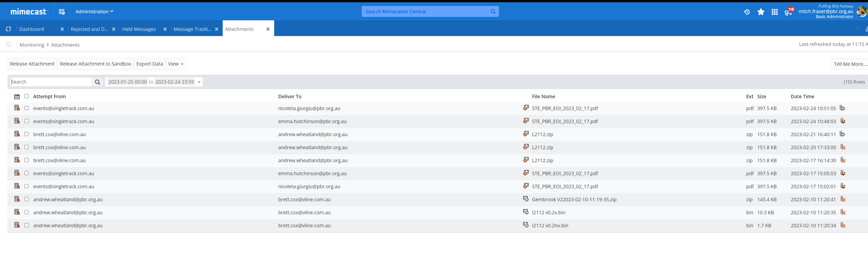Check the l2112 v0.2nv.bin row checkbox
The image size is (868, 270).
pyautogui.click(x=27, y=225)
